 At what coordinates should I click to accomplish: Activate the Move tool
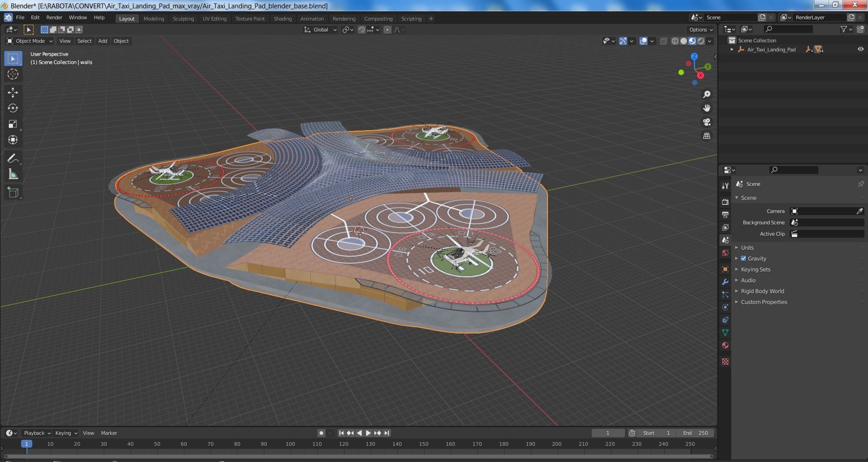click(13, 92)
